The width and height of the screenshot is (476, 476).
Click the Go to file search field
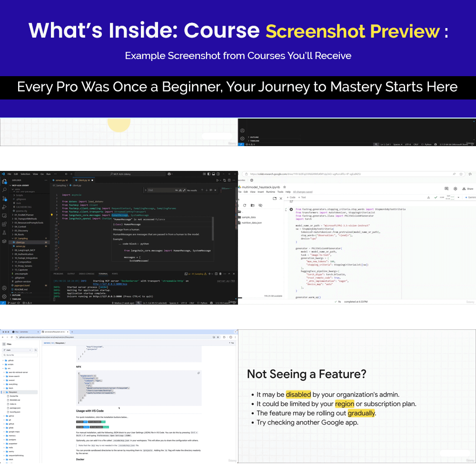[x=19, y=355]
